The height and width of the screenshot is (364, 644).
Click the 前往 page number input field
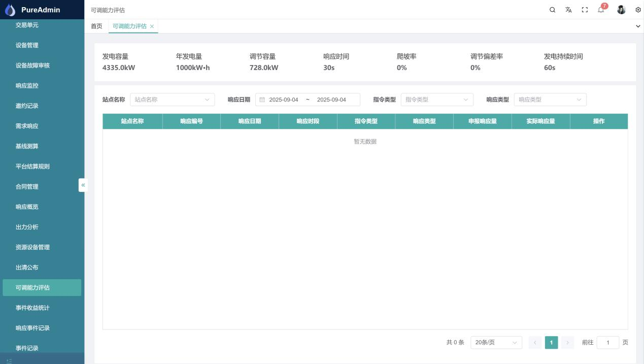[608, 343]
